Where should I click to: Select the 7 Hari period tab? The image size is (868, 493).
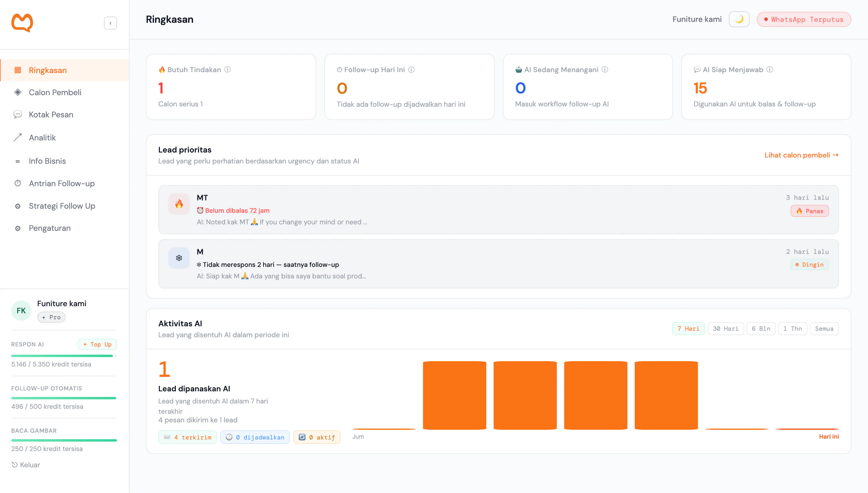pyautogui.click(x=688, y=328)
